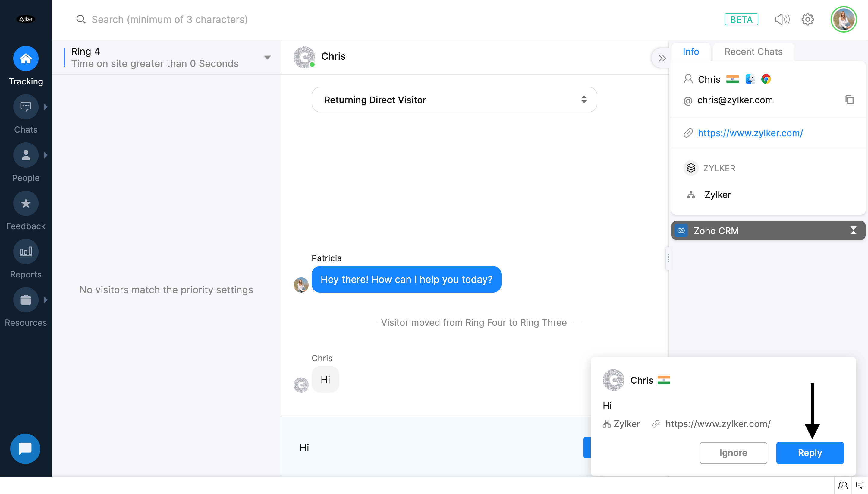Image resolution: width=868 pixels, height=494 pixels.
Task: Expand the Chats submenu arrow
Action: click(x=46, y=106)
